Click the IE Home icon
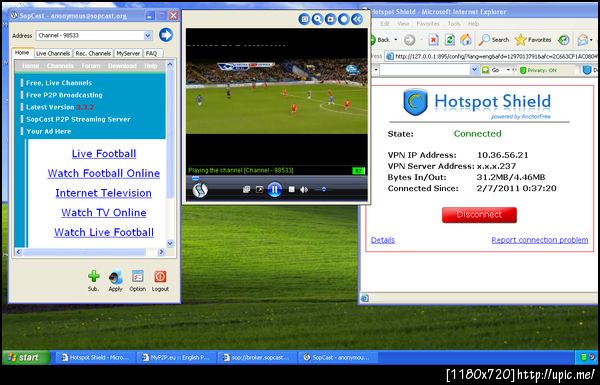Viewport: 600px width, 385px height. click(466, 40)
